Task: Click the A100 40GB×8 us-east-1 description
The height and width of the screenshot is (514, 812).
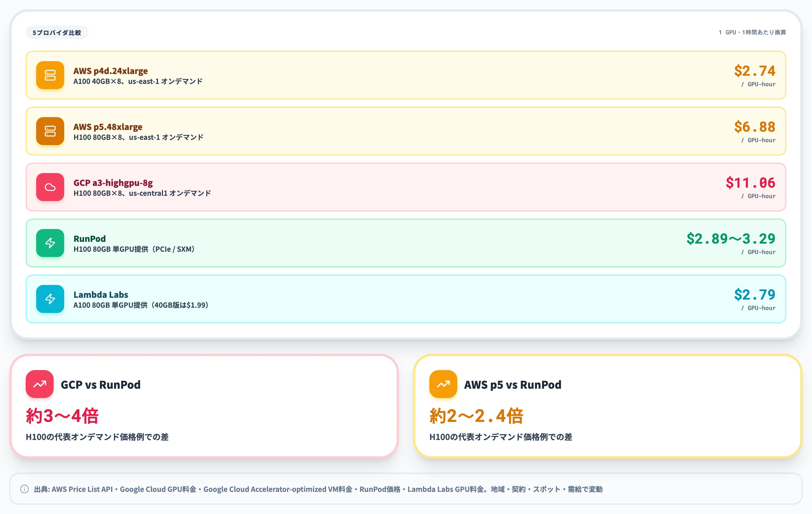Action: click(x=138, y=81)
